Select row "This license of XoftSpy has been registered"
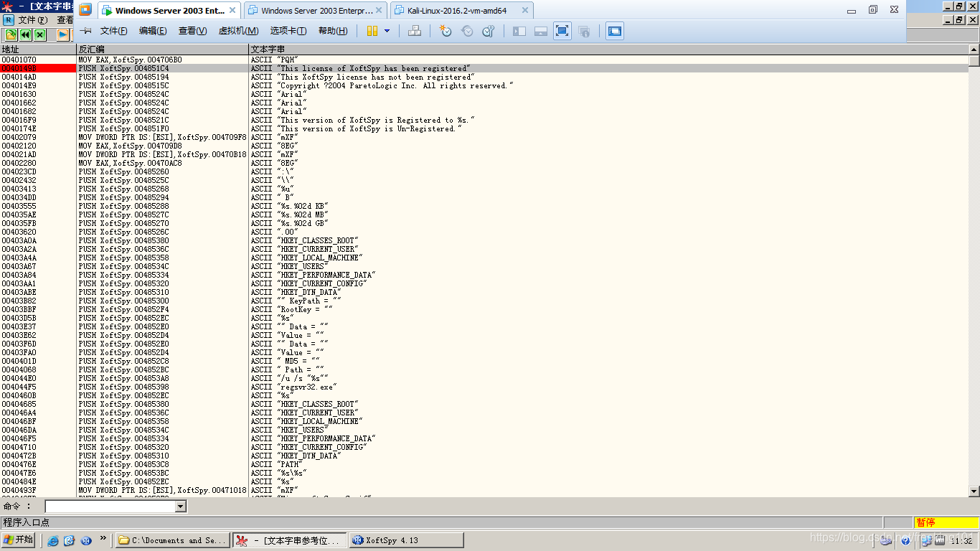The height and width of the screenshot is (551, 980). (484, 68)
